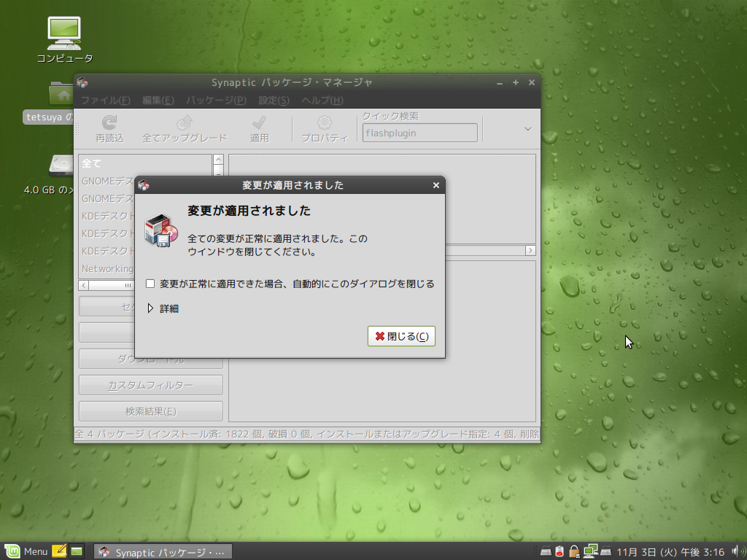
Task: Minimize the Synaptic package manager window
Action: click(x=499, y=83)
